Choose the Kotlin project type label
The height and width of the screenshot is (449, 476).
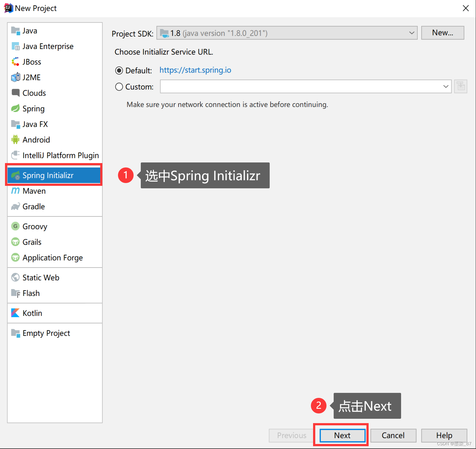click(32, 313)
